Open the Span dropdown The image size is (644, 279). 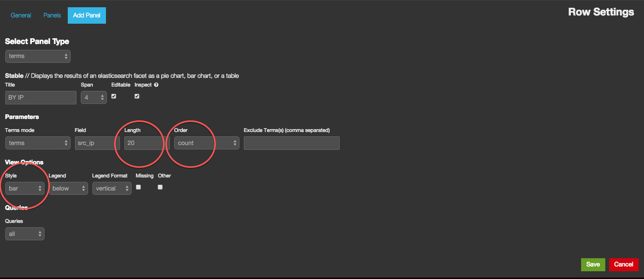click(x=93, y=98)
